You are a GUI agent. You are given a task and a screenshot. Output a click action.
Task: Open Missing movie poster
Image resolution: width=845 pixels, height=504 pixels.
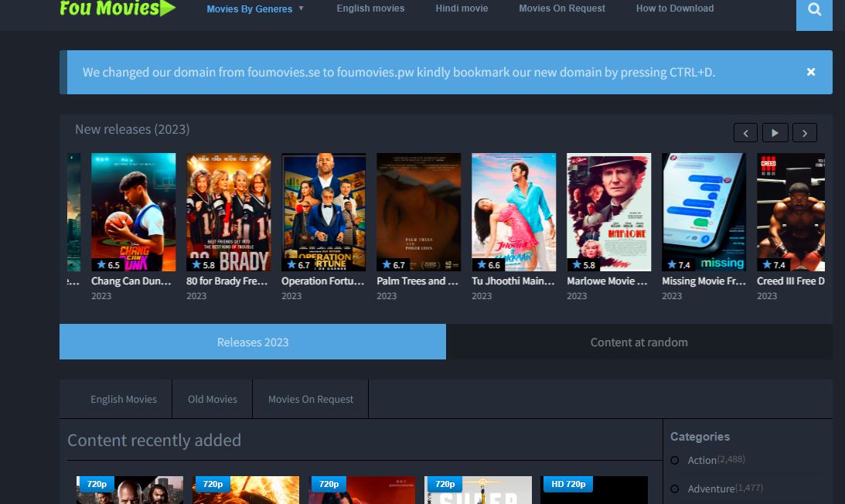point(704,213)
